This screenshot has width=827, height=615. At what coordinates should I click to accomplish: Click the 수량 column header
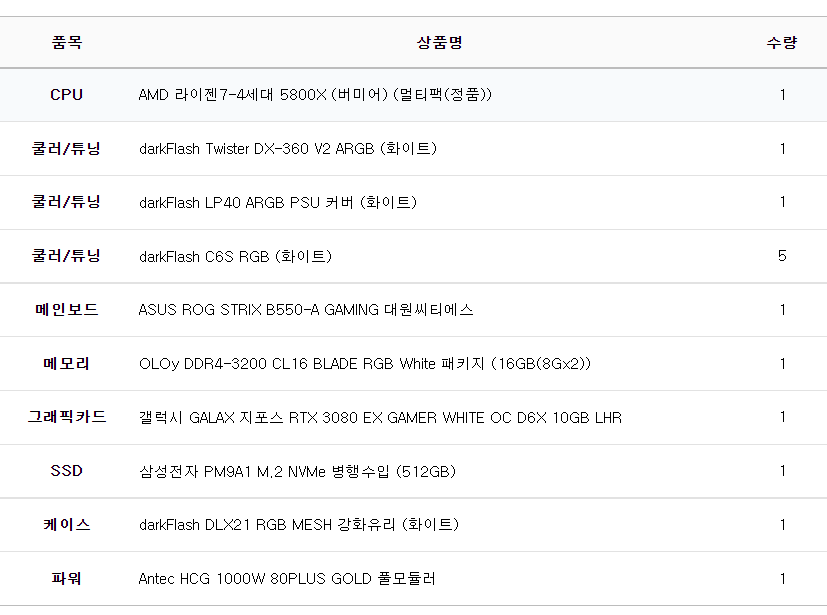[782, 42]
